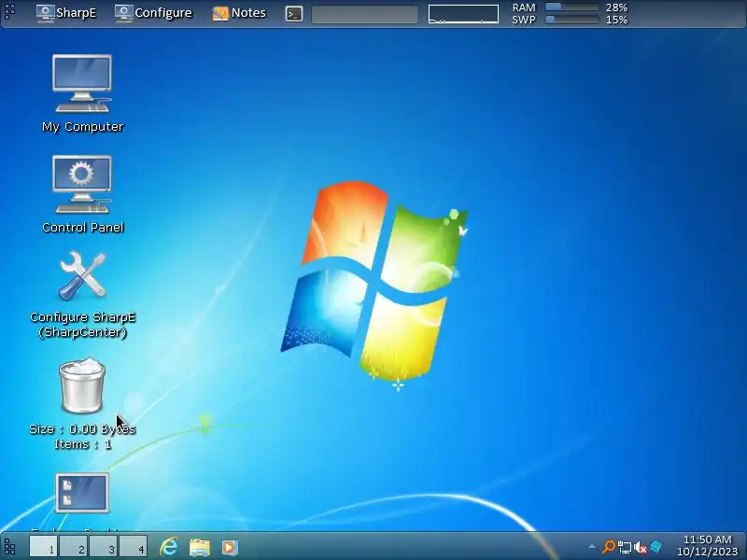
Task: Click the date 10/12/2023
Action: pyautogui.click(x=707, y=552)
